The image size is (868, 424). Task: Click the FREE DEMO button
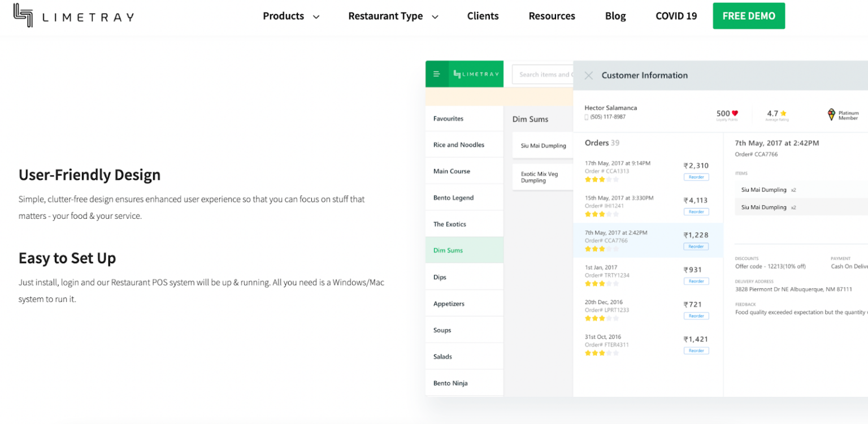coord(748,16)
